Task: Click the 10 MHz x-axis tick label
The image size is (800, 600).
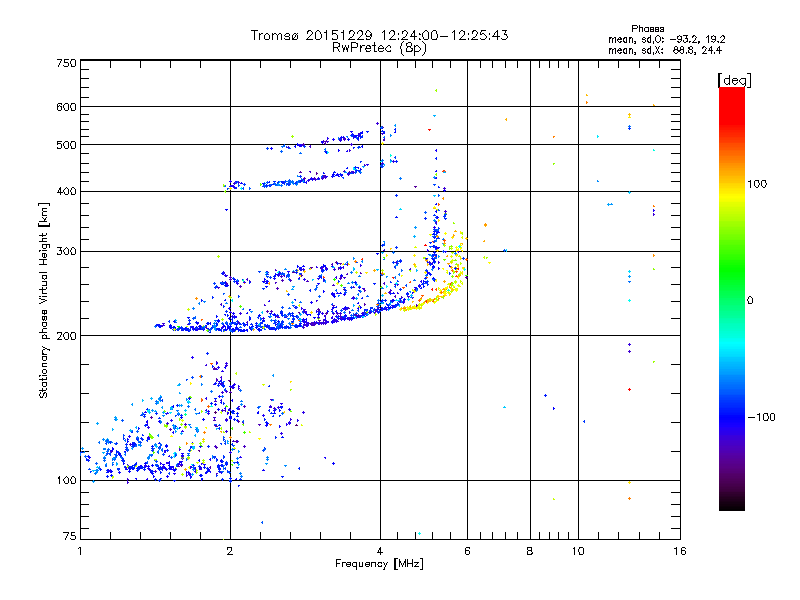Action: coord(578,551)
